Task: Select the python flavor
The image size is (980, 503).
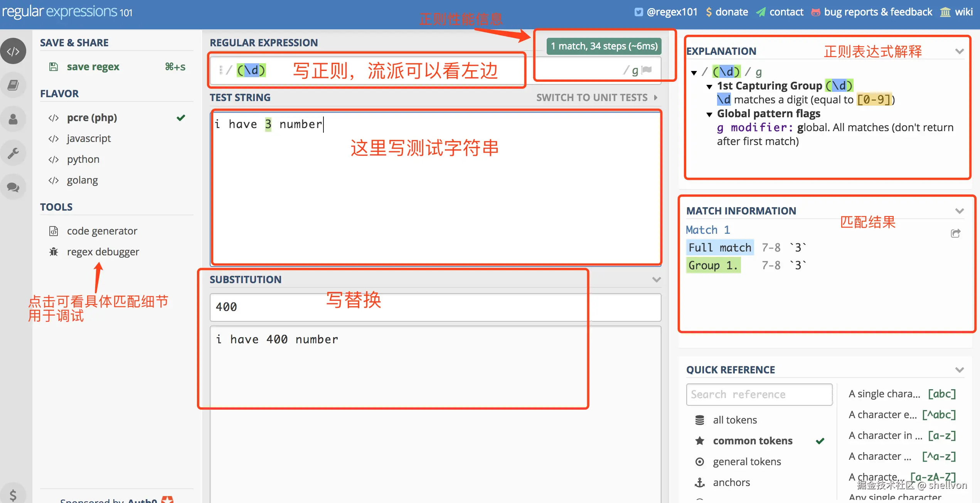Action: click(x=83, y=159)
